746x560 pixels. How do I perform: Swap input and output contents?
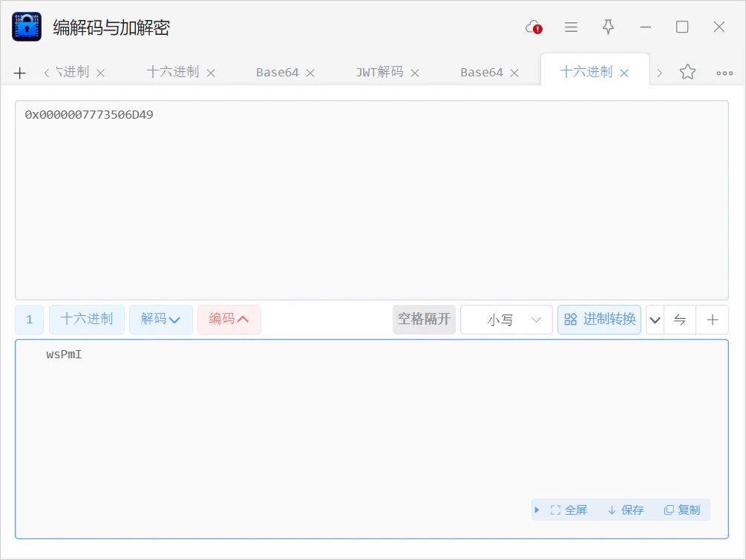pos(680,320)
